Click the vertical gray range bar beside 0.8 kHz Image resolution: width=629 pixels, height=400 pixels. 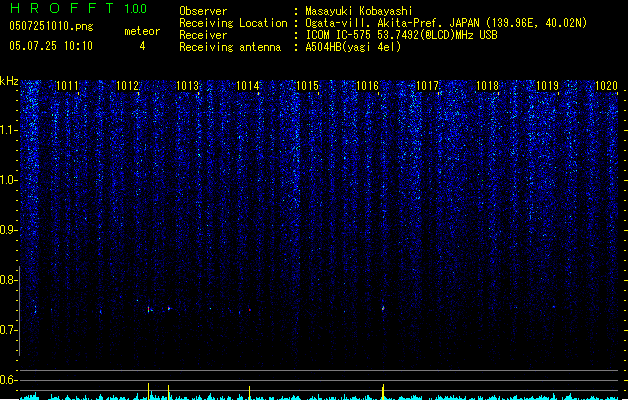[x=19, y=311]
